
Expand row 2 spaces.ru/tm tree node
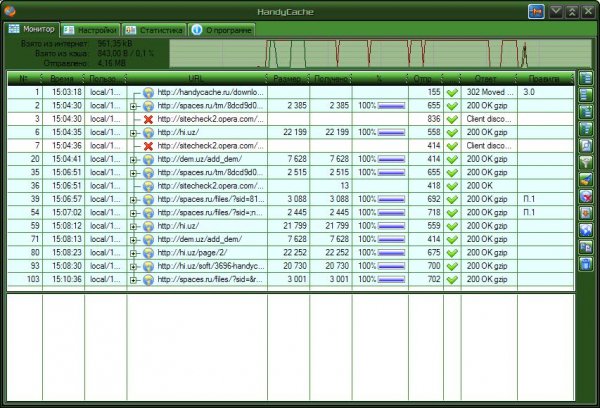[x=133, y=106]
